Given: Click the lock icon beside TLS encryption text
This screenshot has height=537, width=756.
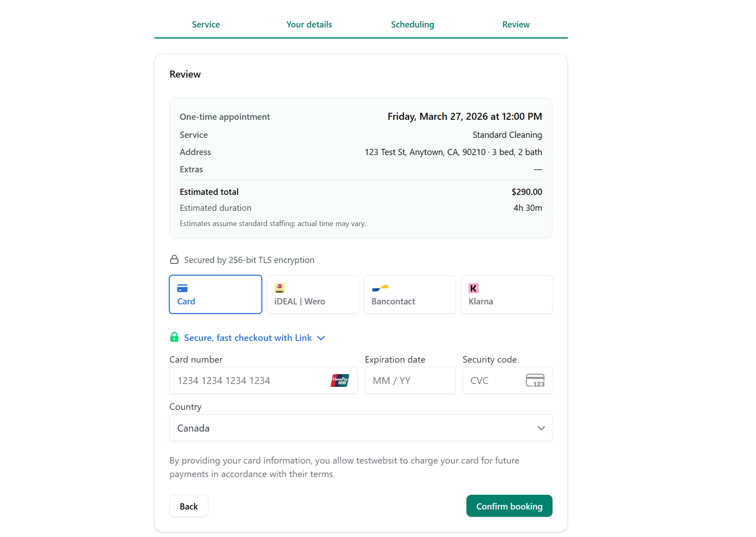Looking at the screenshot, I should (174, 259).
